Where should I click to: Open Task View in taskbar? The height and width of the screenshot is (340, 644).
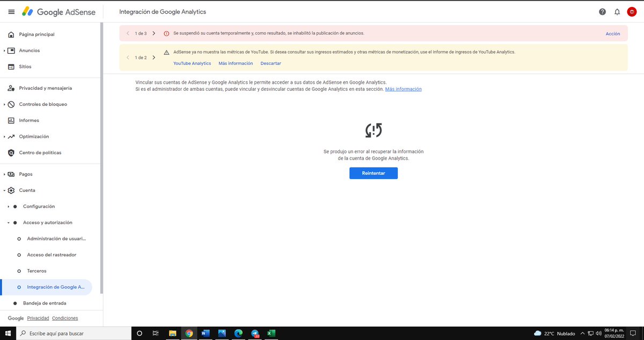(156, 333)
